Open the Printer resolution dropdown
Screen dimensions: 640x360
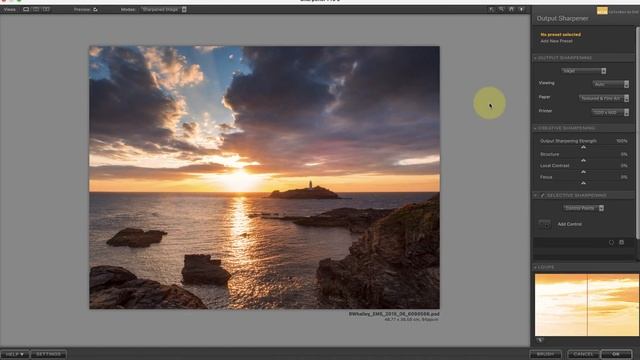coord(610,112)
